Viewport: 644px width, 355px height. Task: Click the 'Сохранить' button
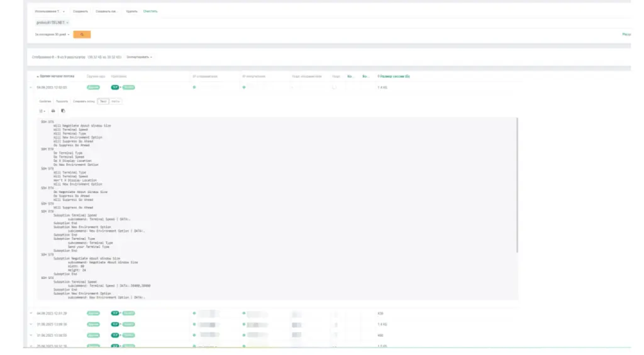(x=80, y=11)
